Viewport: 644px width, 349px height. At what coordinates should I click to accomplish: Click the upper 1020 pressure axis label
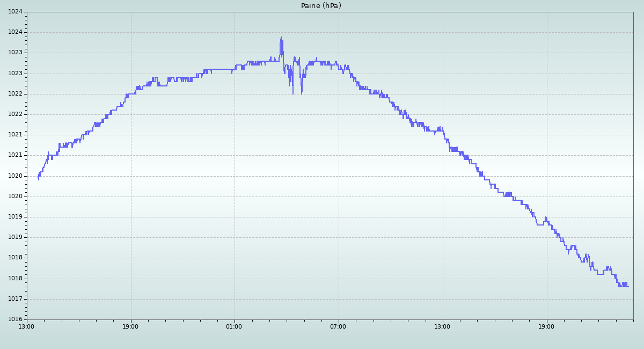[15, 176]
